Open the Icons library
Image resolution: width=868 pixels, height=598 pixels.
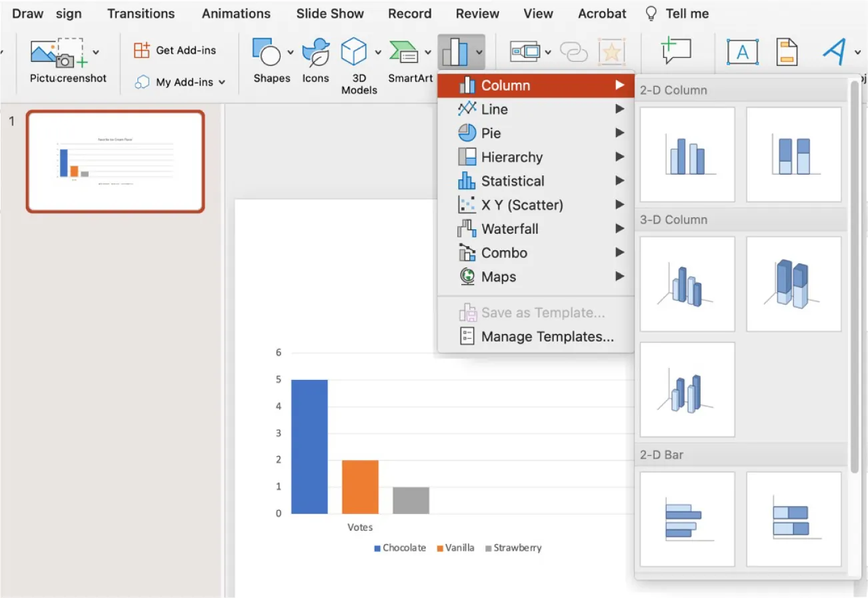pyautogui.click(x=315, y=60)
